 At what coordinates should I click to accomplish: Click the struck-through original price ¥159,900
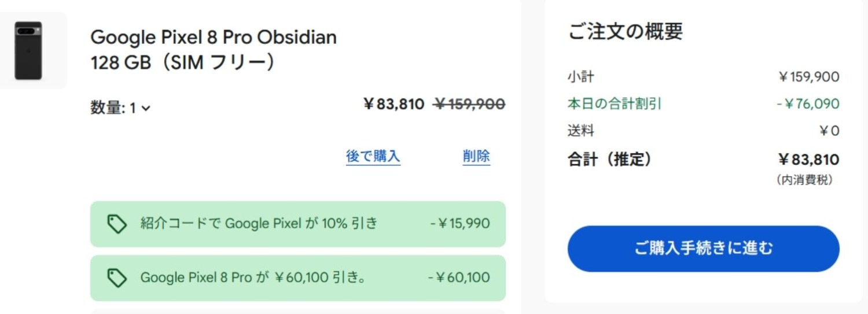point(469,105)
